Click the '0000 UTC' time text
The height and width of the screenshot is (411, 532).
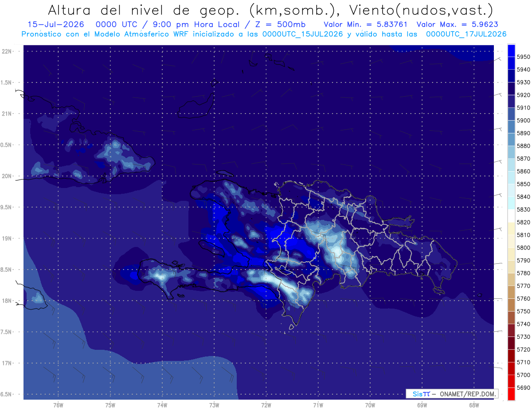click(116, 24)
